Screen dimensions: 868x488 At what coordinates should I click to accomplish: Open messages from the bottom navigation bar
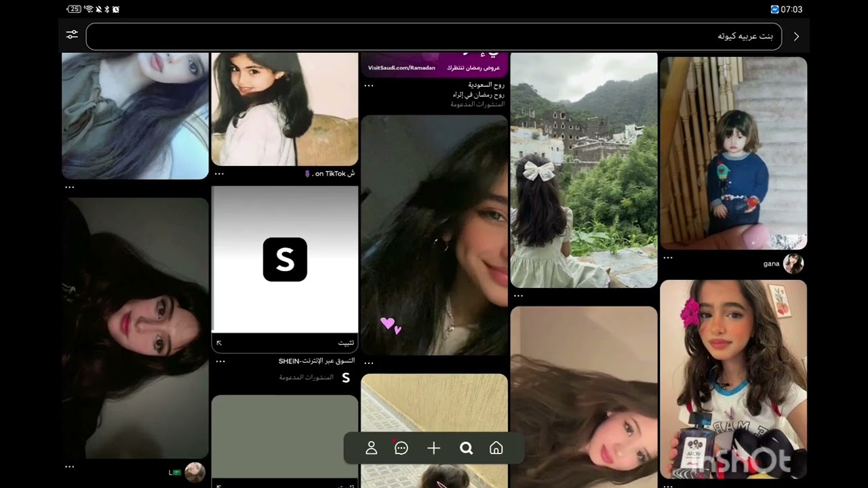401,448
